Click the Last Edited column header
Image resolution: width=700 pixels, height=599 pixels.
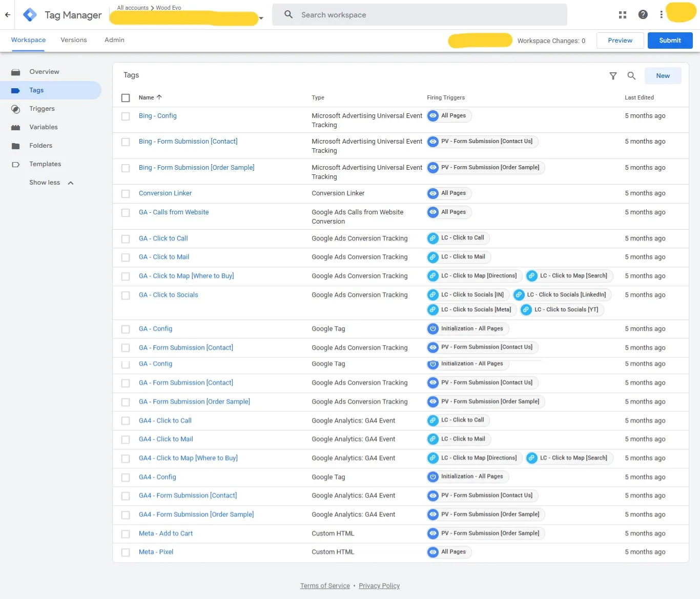tap(639, 97)
